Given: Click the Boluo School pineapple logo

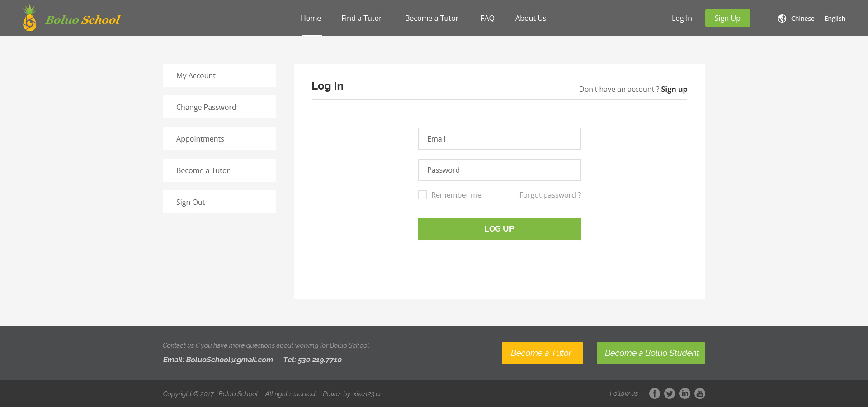Looking at the screenshot, I should coord(30,19).
